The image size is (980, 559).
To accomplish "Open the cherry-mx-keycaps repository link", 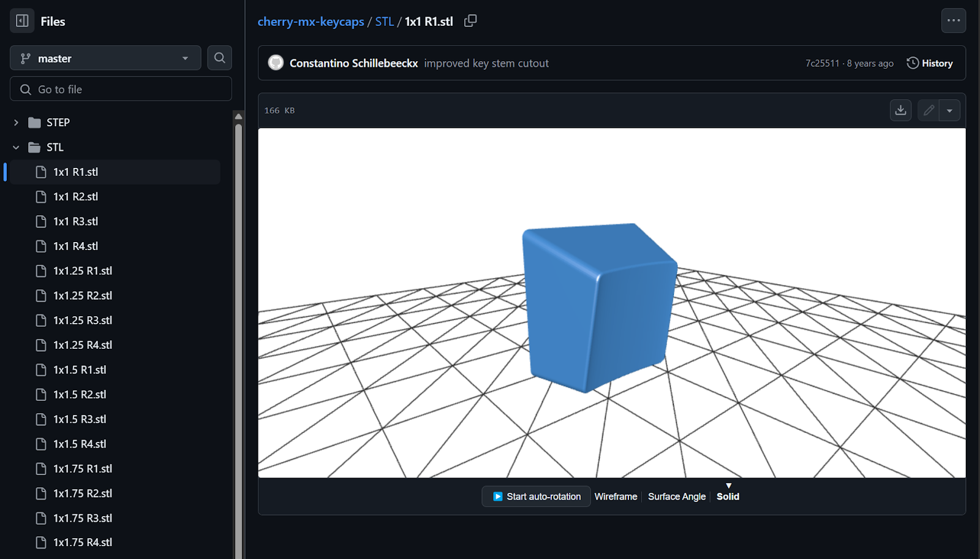I will point(311,21).
